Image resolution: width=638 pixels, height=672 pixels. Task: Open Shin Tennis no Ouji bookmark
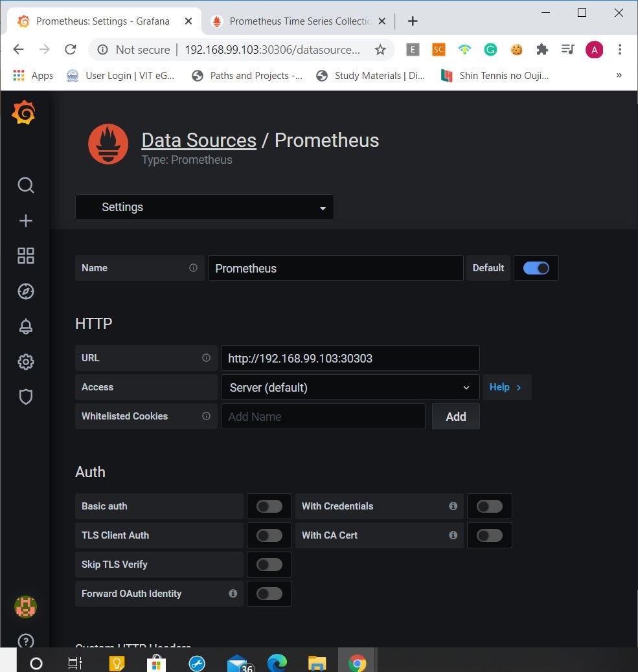click(x=496, y=76)
